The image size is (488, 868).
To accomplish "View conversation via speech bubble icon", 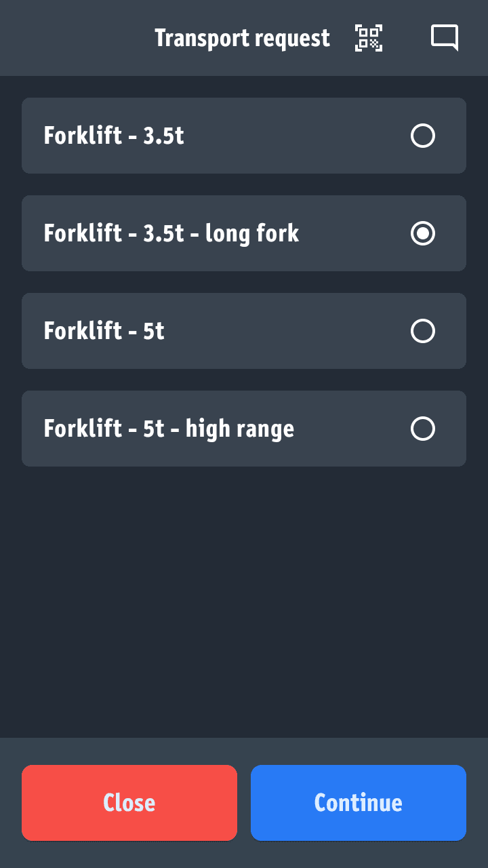I will [x=445, y=38].
